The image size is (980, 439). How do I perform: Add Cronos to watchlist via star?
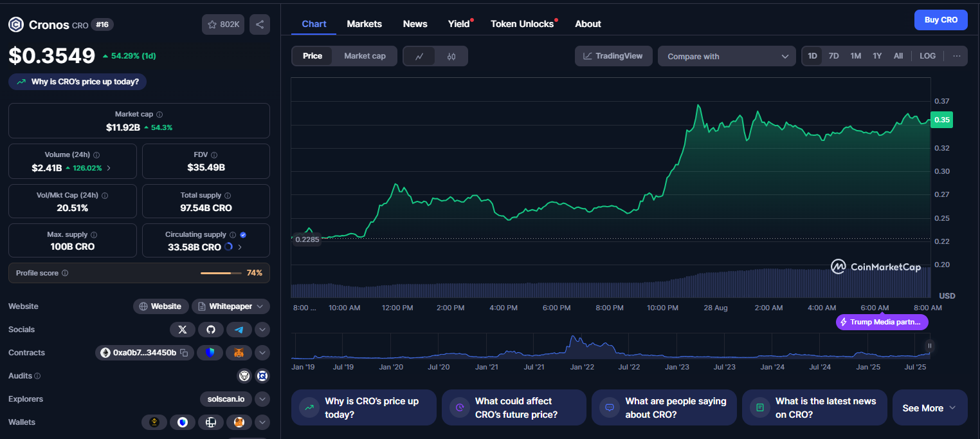tap(223, 24)
